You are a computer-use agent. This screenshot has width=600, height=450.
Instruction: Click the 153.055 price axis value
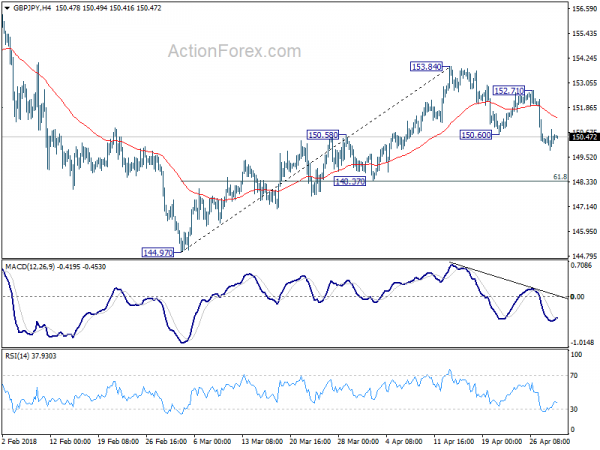(x=584, y=83)
